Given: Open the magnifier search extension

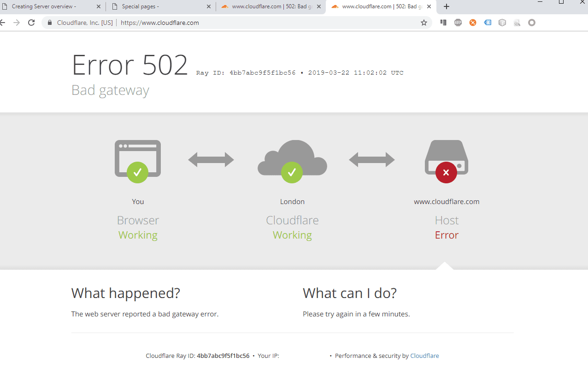Looking at the screenshot, I should click(517, 22).
